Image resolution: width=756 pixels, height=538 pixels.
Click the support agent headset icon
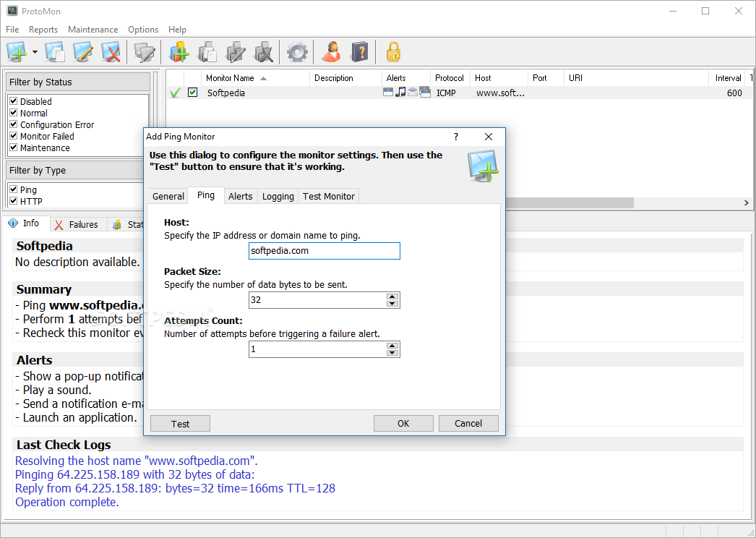331,51
